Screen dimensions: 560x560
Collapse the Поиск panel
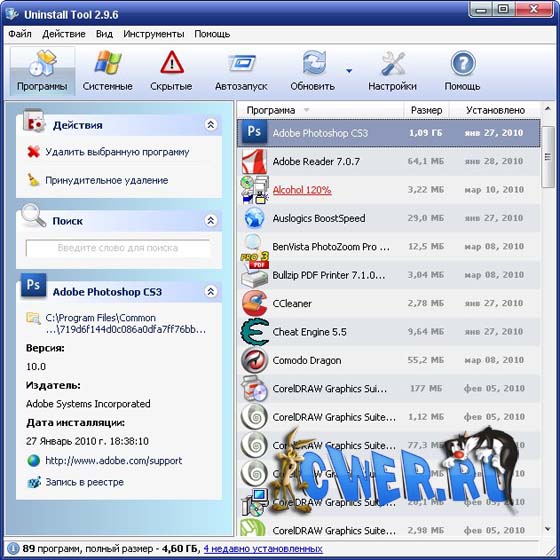(x=211, y=220)
